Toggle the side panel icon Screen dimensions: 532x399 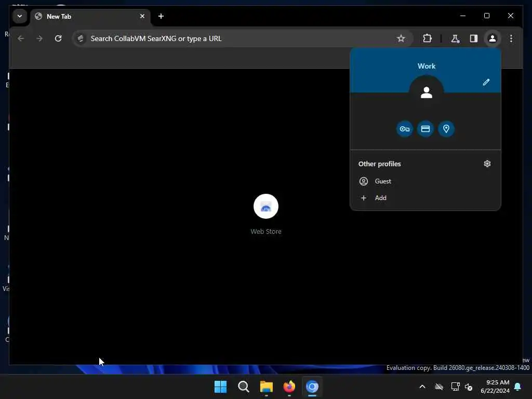coord(474,38)
